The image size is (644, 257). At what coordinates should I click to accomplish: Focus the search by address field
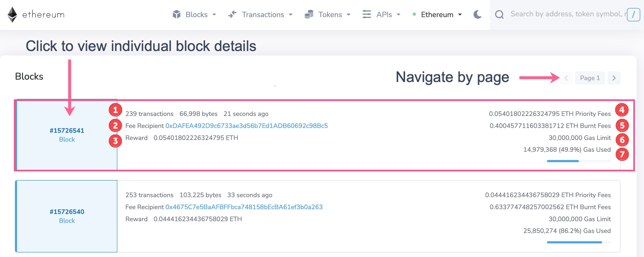coord(567,14)
